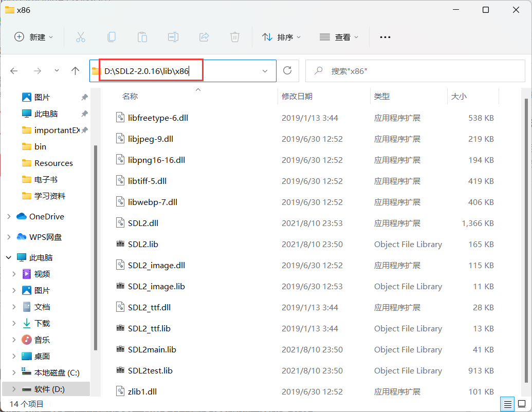Select 视频 under 此电脑
The image size is (532, 412).
(42, 274)
